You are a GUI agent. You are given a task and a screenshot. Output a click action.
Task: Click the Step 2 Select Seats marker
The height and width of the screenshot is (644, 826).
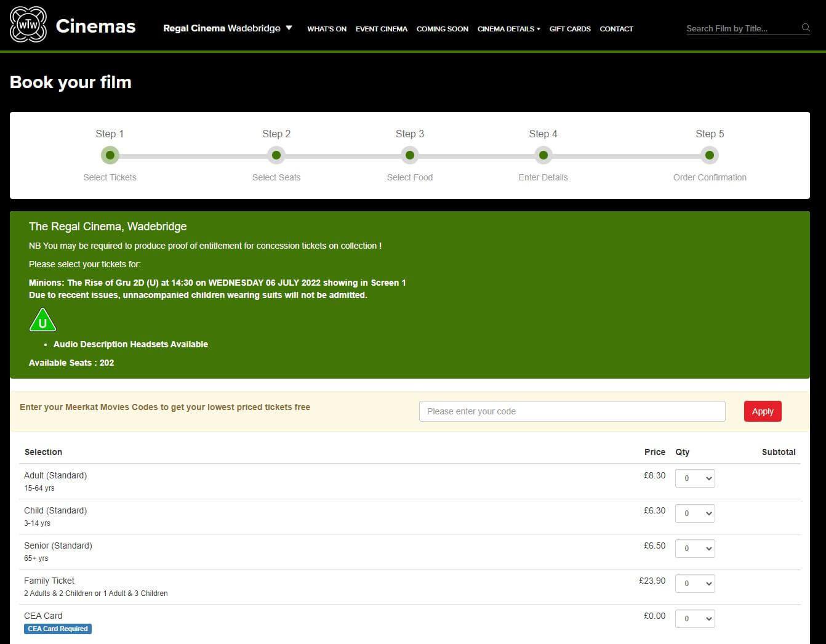[276, 155]
